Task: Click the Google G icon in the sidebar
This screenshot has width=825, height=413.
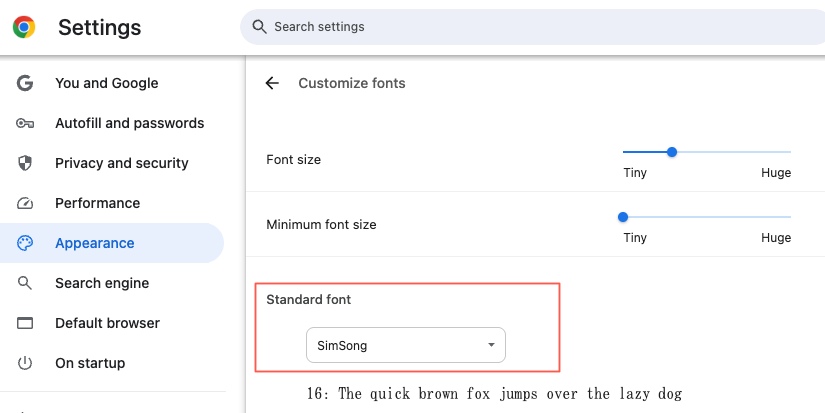Action: (x=25, y=83)
